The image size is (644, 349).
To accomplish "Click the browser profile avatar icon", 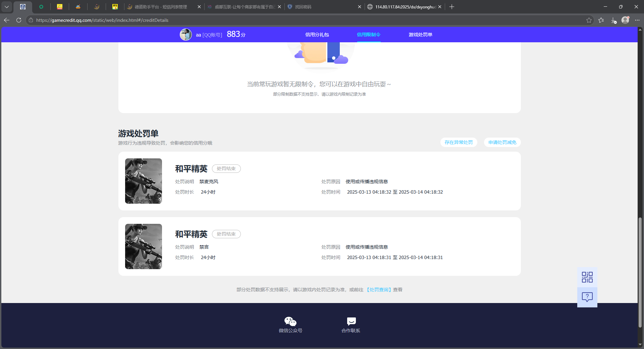I will 625,20.
